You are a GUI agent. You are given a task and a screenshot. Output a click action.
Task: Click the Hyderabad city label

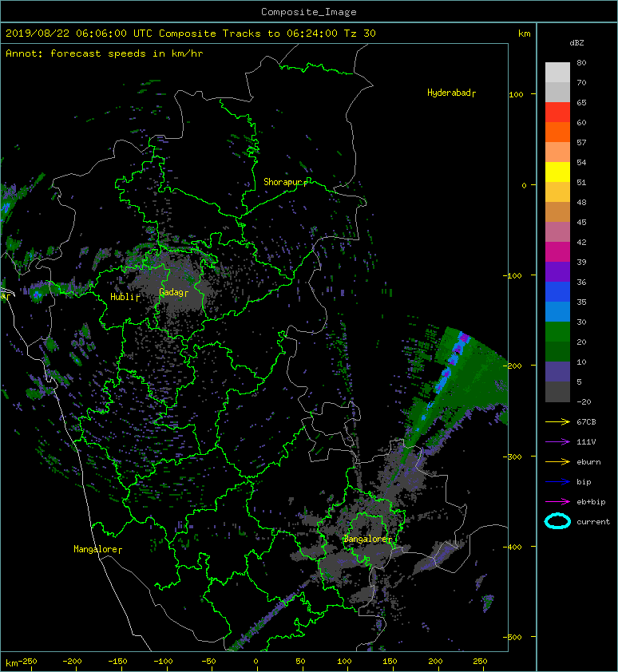click(x=451, y=93)
